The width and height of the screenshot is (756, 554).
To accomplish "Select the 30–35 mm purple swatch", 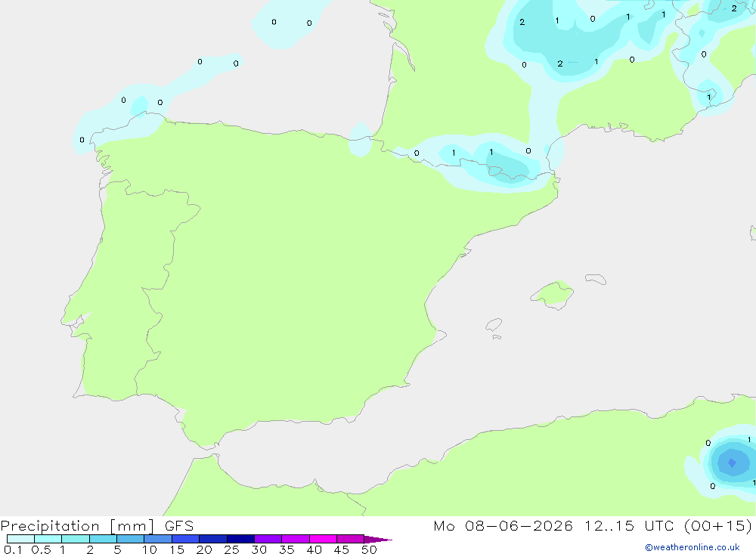I will coord(268,539).
